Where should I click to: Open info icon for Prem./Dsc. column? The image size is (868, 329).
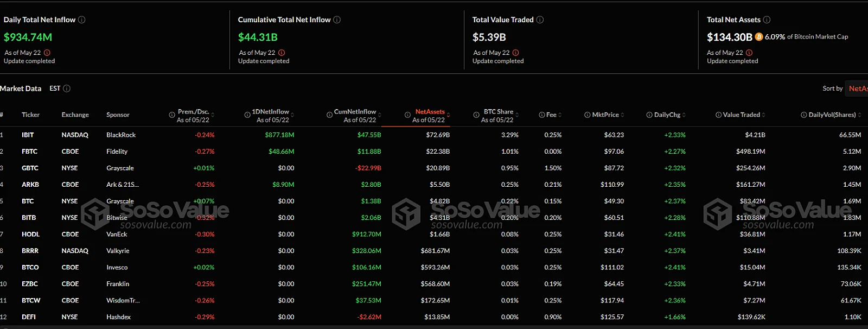[172, 115]
